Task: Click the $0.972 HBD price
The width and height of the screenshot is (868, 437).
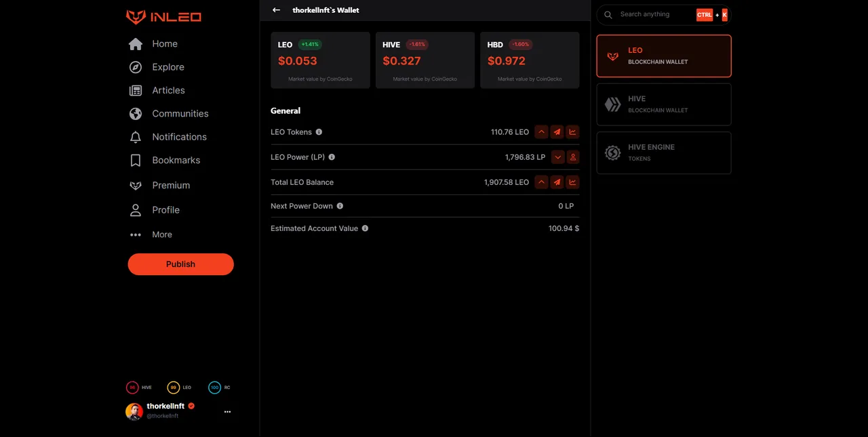Action: click(x=507, y=61)
